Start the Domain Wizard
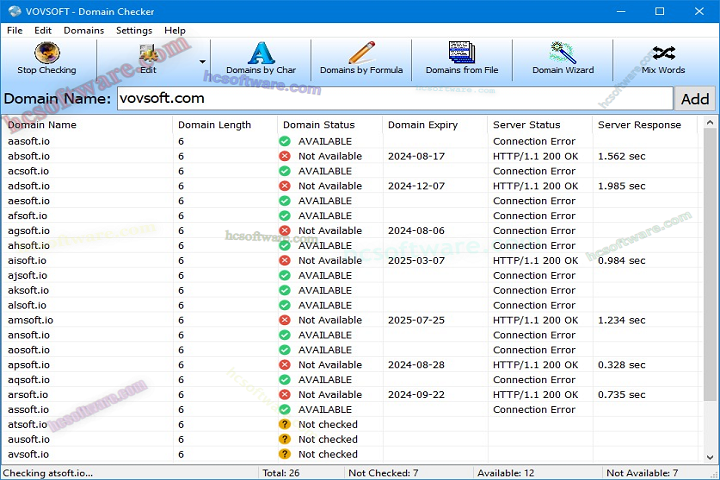 (x=563, y=58)
